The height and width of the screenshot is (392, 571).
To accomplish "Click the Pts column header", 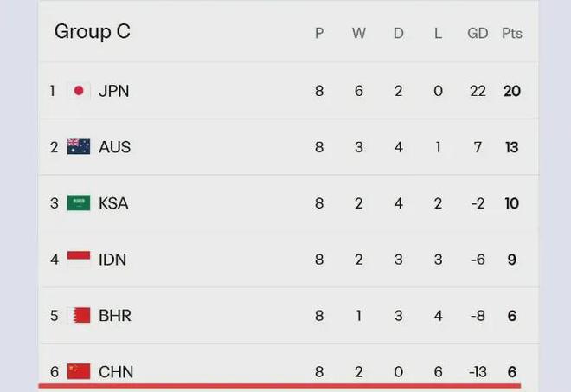I will click(512, 34).
